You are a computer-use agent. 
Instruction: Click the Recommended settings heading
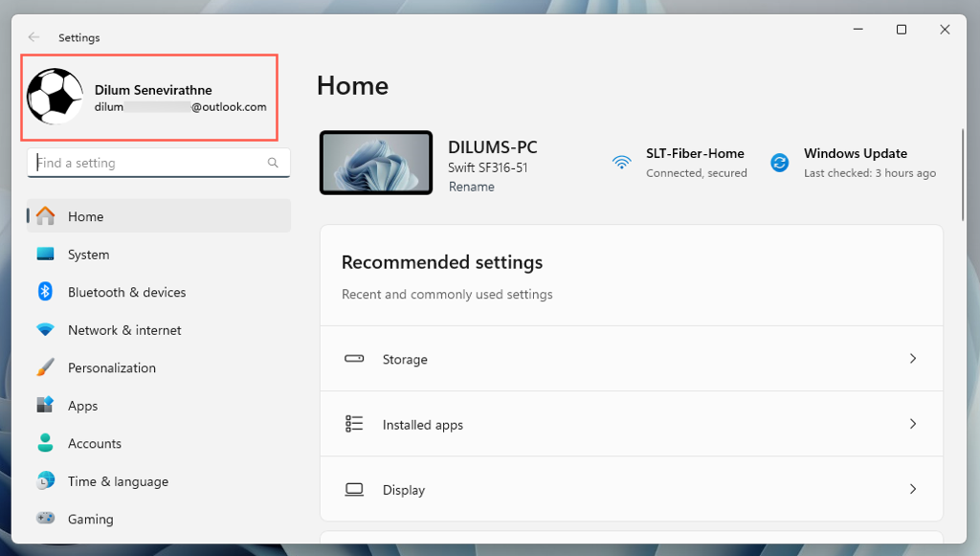(442, 262)
